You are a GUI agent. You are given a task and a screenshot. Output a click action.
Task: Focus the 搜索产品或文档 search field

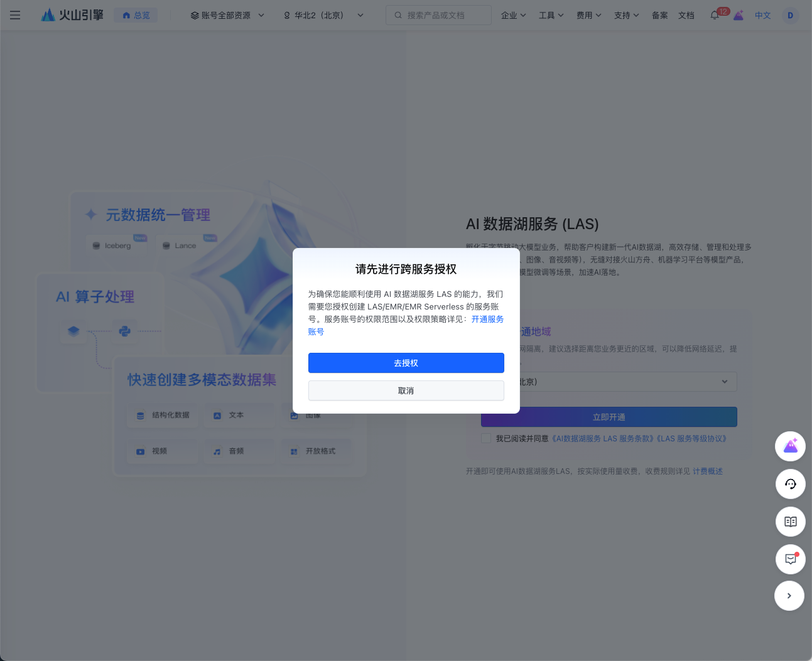click(438, 15)
